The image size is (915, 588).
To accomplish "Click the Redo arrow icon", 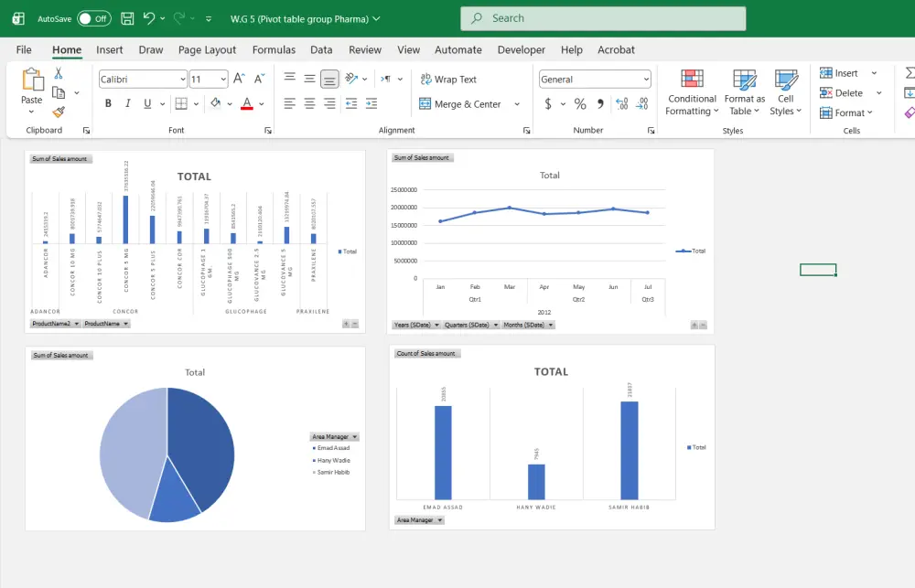I will [179, 18].
